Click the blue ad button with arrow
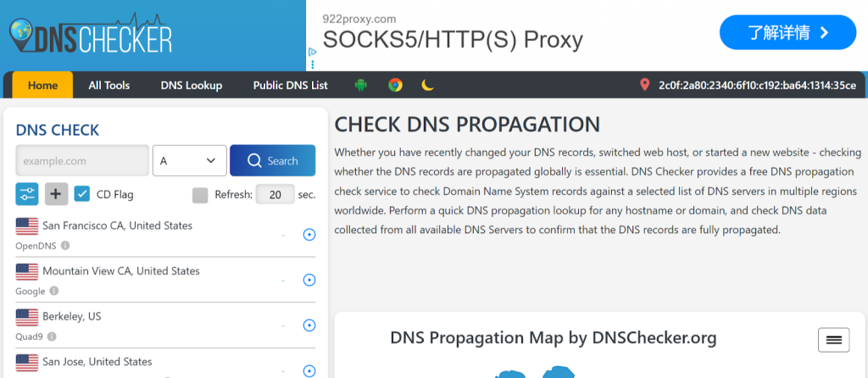868x378 pixels. 787,33
